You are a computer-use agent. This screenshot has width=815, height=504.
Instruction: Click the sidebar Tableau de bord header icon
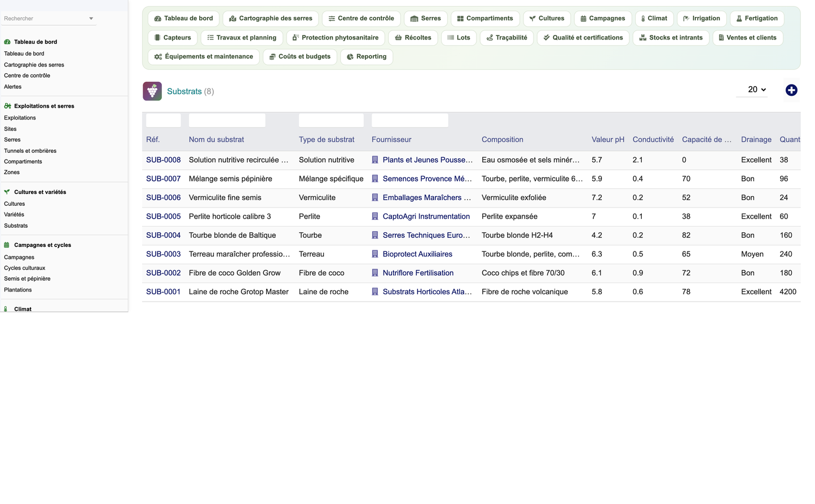[x=7, y=42]
